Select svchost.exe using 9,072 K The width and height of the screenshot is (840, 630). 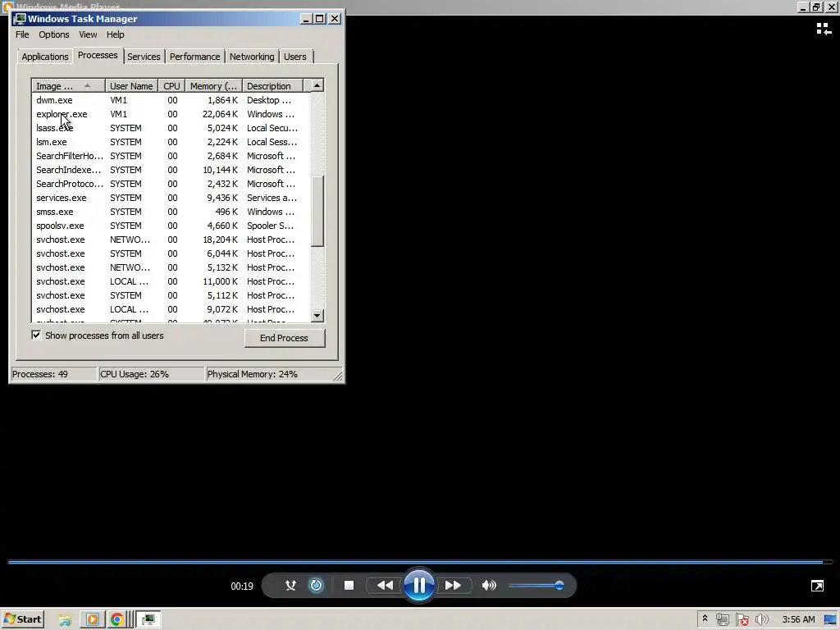(x=171, y=309)
